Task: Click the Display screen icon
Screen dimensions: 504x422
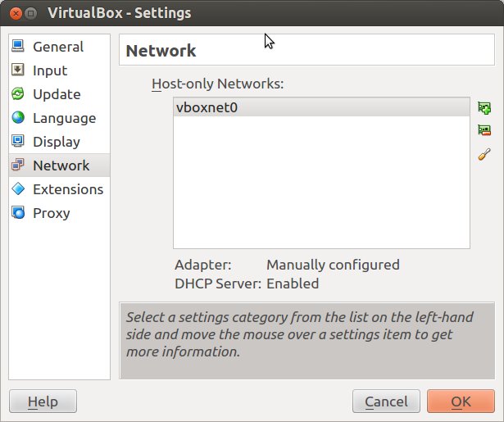Action: (x=18, y=141)
